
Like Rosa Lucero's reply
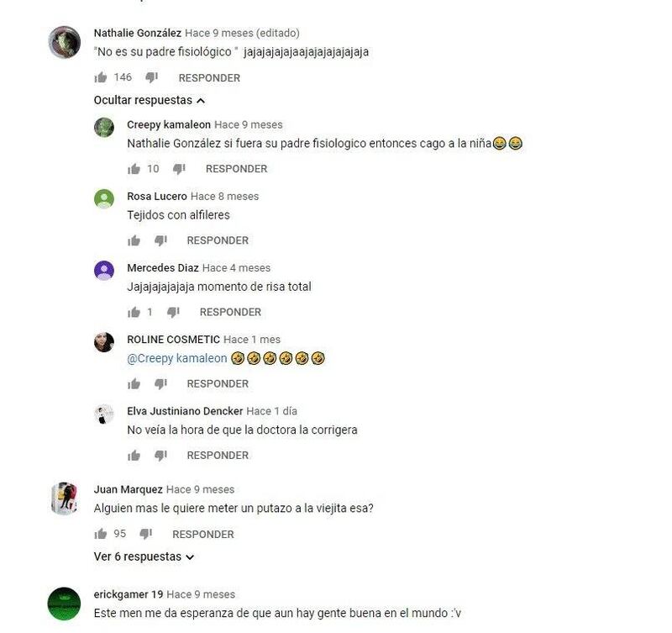134,240
